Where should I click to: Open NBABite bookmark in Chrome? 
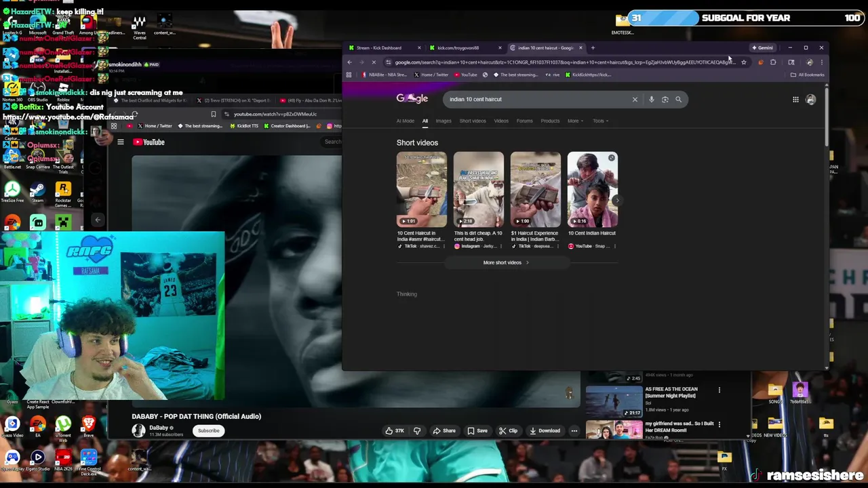coord(385,75)
